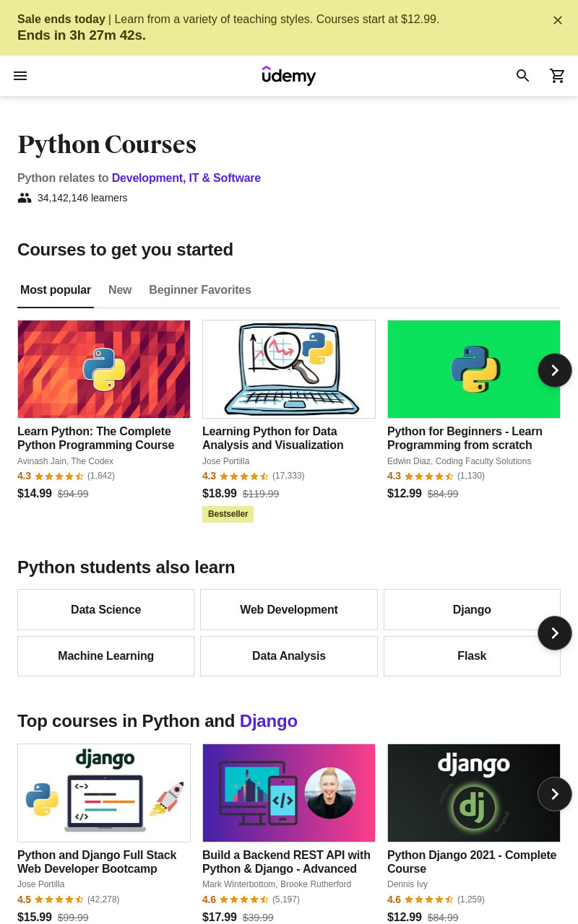The image size is (578, 924).
Task: Click star rating with 1,259 reviews
Action: pyautogui.click(x=429, y=899)
